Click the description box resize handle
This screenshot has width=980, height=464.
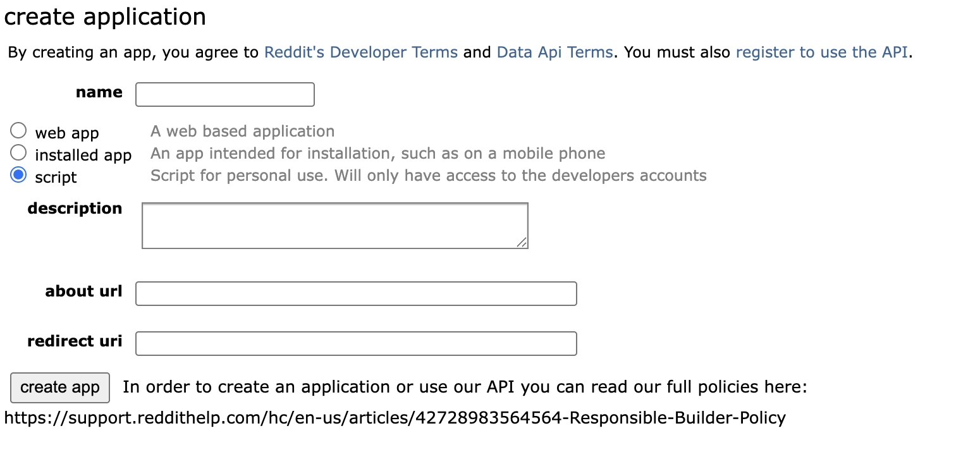tap(521, 242)
